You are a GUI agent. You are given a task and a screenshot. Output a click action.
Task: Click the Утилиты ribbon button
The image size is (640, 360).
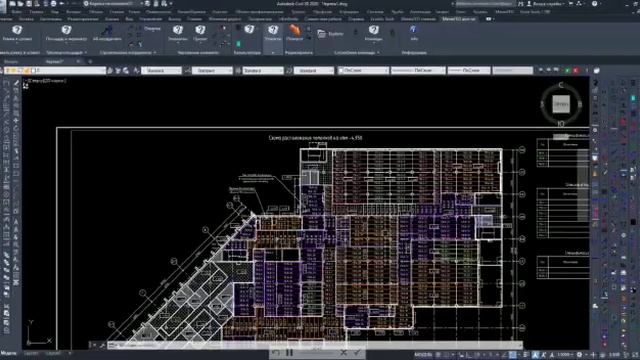(x=273, y=33)
